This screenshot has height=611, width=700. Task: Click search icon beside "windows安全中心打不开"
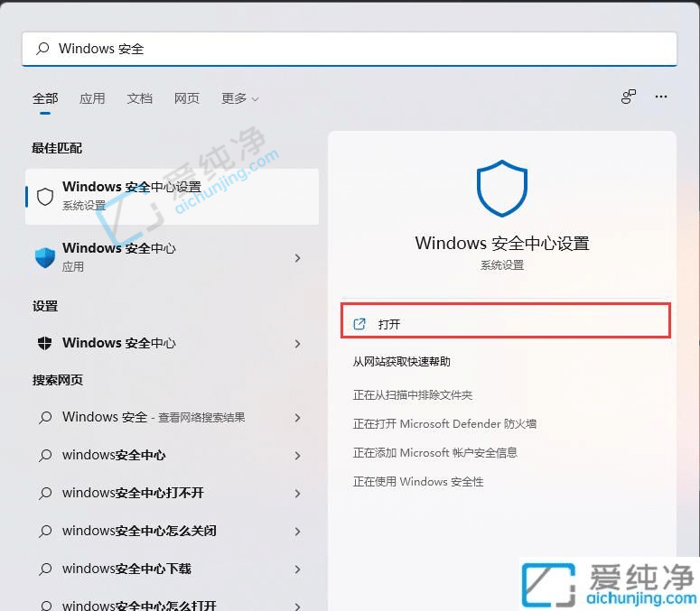pos(45,494)
